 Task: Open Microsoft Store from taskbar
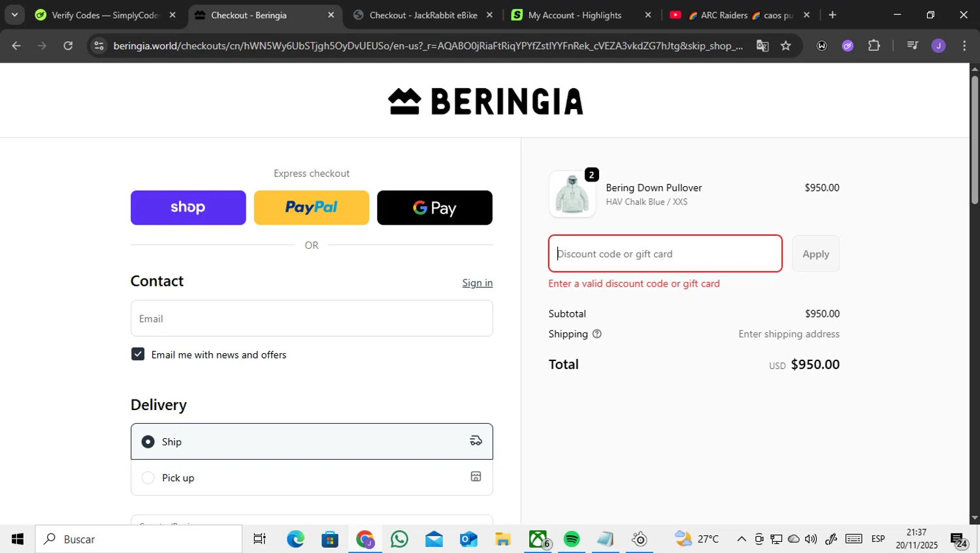coord(330,539)
